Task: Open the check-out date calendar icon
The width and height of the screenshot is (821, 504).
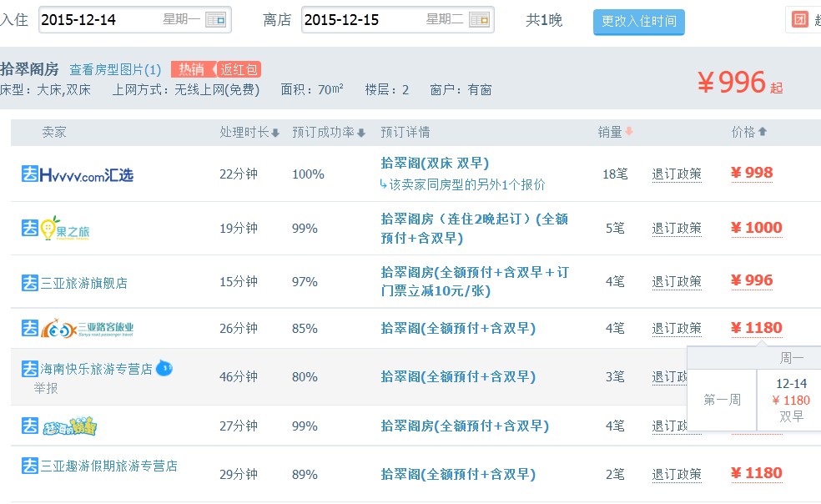Action: pos(479,20)
